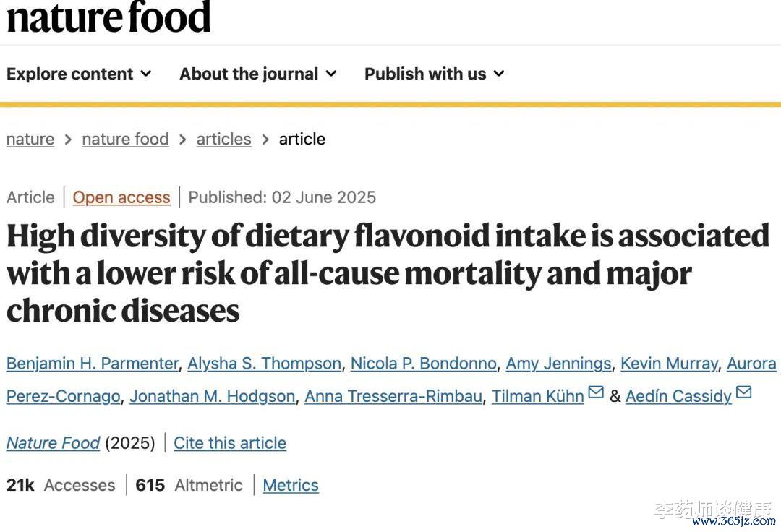Viewport: 781px width, 532px height.
Task: Click Cite this article link
Action: tap(230, 443)
